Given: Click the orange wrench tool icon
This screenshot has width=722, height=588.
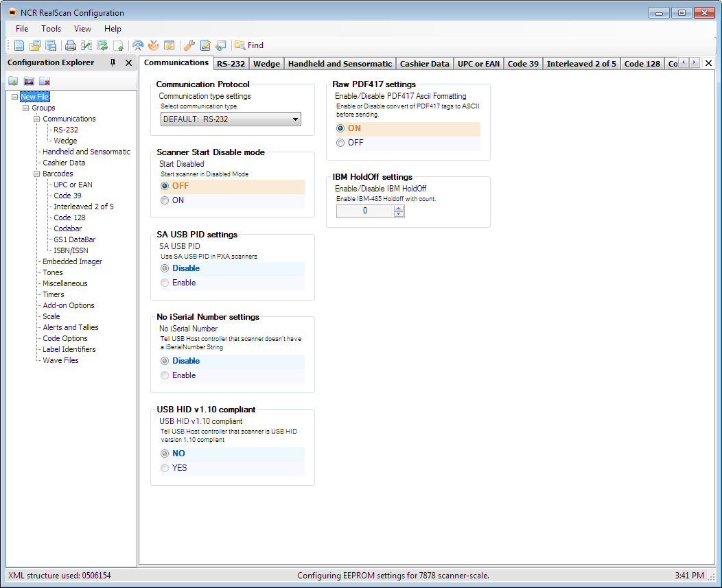Looking at the screenshot, I should click(x=189, y=45).
